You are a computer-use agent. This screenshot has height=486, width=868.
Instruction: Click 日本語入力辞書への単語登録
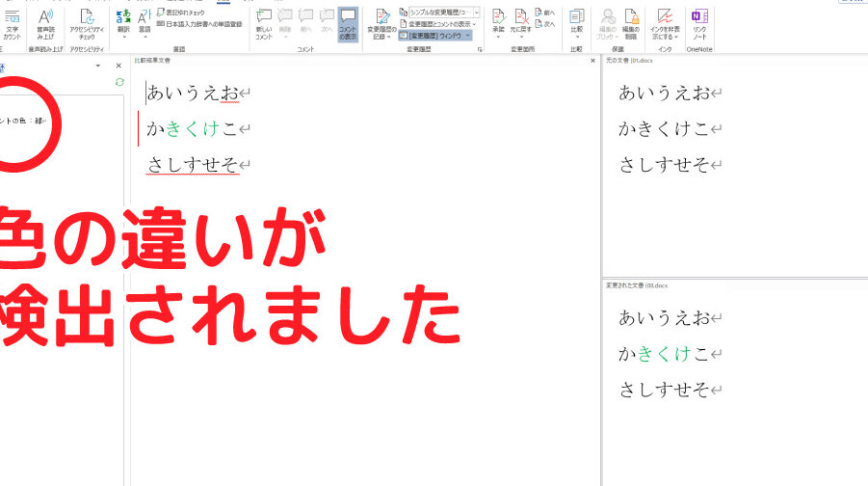(199, 24)
